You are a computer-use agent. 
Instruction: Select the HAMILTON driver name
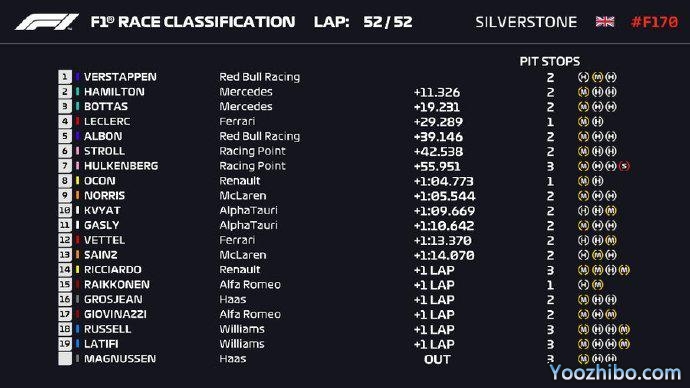[x=114, y=92]
